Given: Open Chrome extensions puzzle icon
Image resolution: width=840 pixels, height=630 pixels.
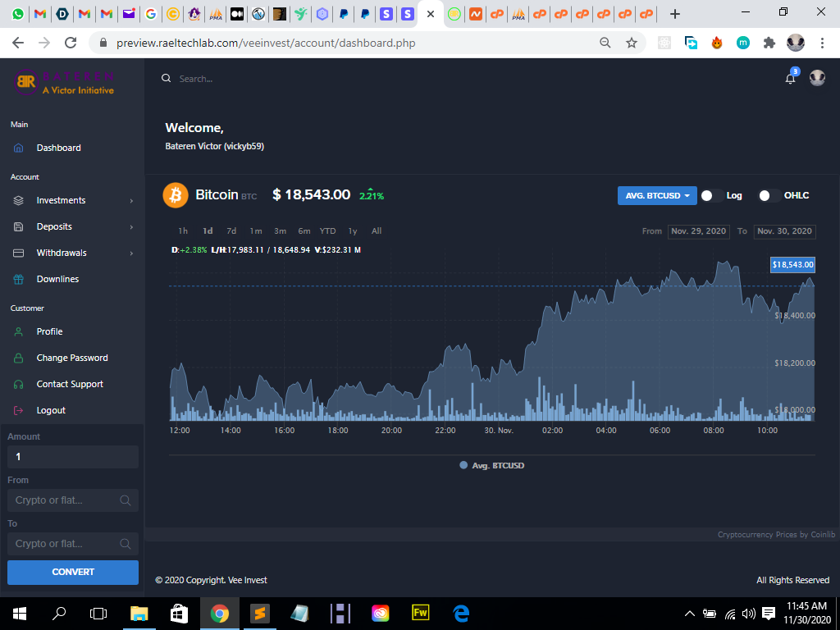Looking at the screenshot, I should (x=769, y=43).
